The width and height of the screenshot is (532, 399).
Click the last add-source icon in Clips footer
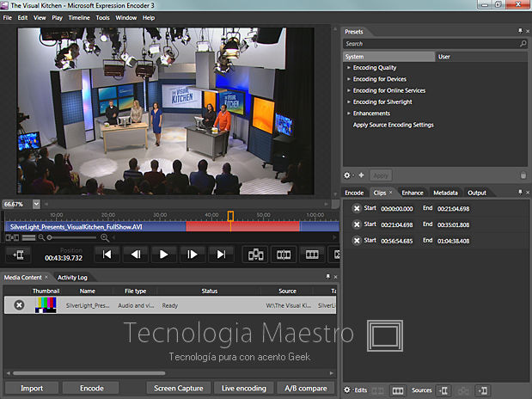482,390
